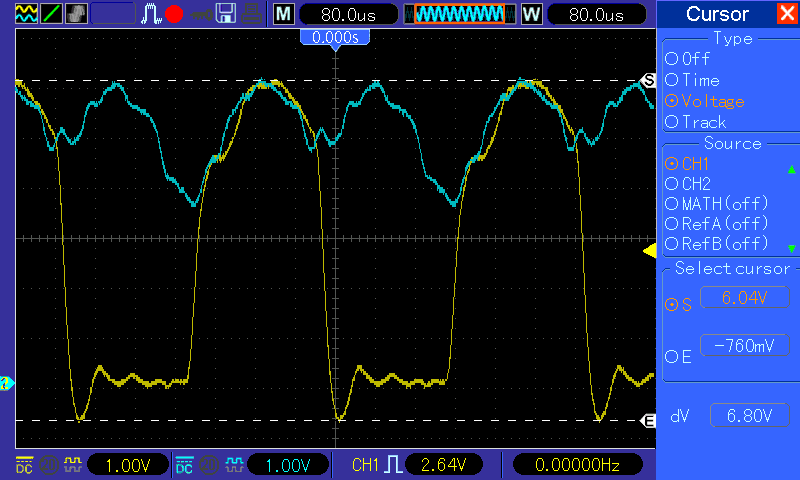The height and width of the screenshot is (480, 800).
Task: Select the Time cursor type
Action: [692, 80]
